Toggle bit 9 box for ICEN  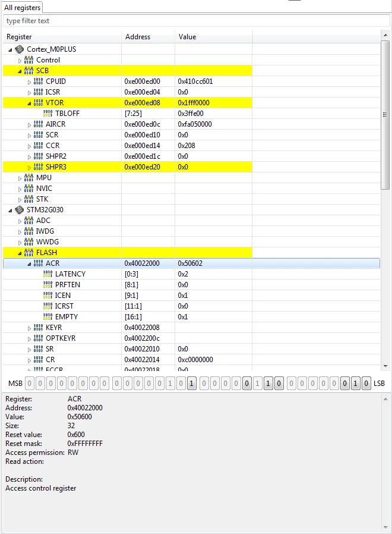click(268, 384)
